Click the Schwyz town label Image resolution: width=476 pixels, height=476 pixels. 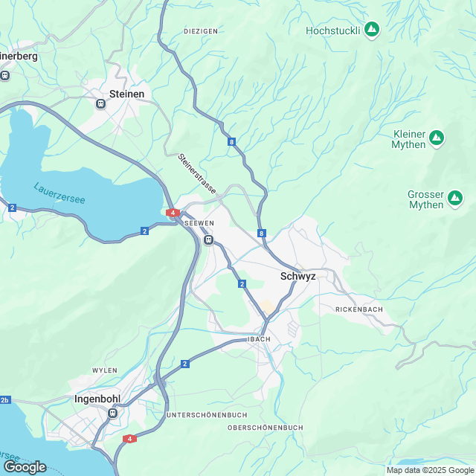pos(297,276)
